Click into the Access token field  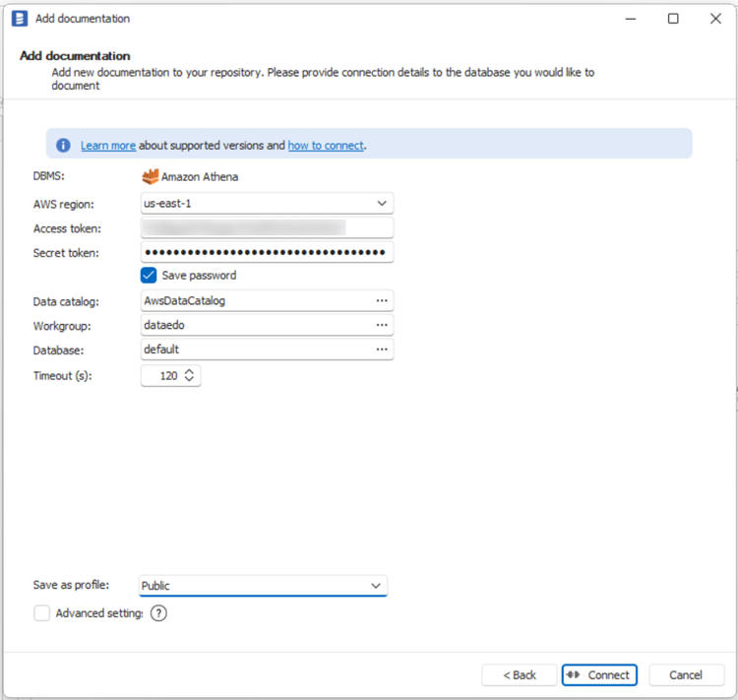coord(266,228)
